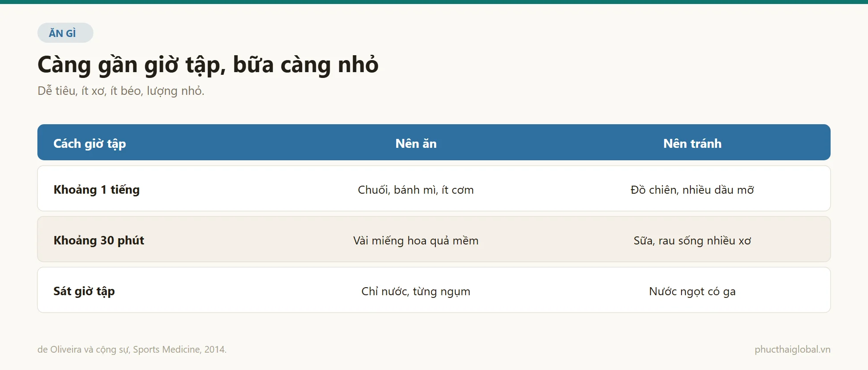Click the Nên ăn column header
Viewport: 868px width, 370px height.
[416, 143]
